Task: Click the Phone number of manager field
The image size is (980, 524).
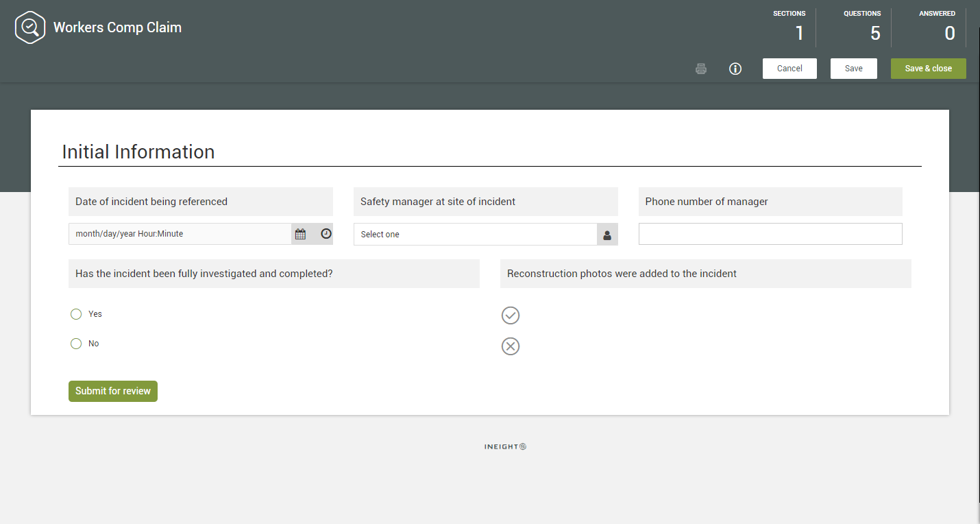Action: [x=770, y=234]
